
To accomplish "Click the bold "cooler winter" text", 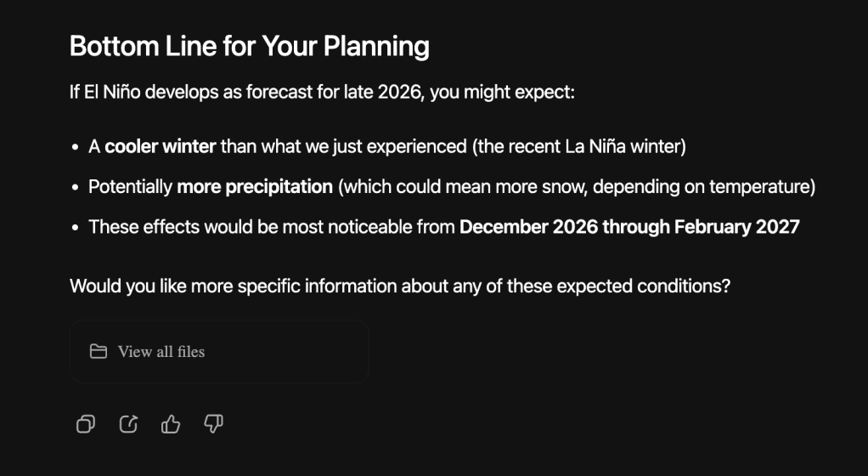I will [x=160, y=146].
